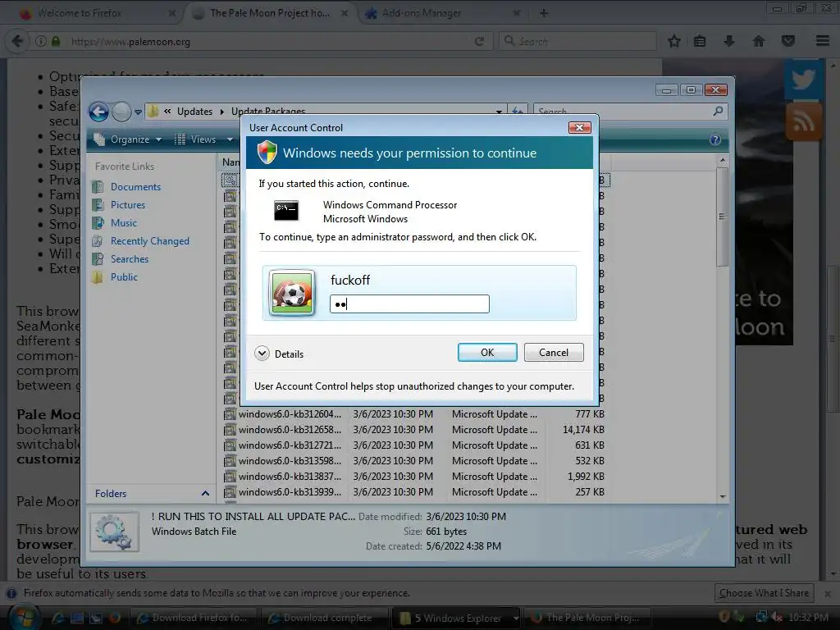Click Firefox search box
The image size is (840, 630).
tap(578, 41)
